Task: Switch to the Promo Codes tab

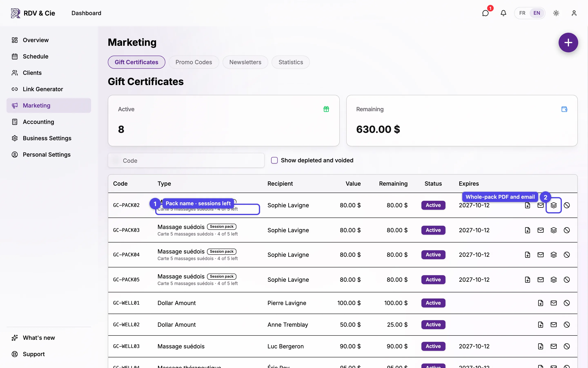Action: click(194, 62)
